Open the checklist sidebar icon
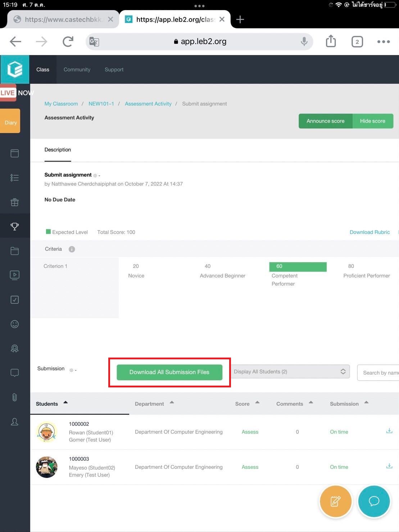 tap(15, 178)
